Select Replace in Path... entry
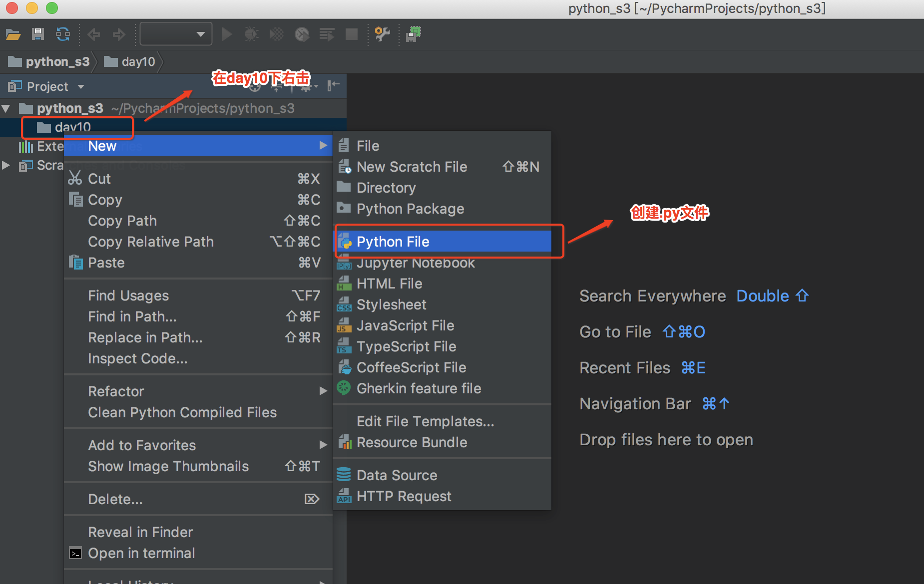The height and width of the screenshot is (584, 924). coord(198,337)
